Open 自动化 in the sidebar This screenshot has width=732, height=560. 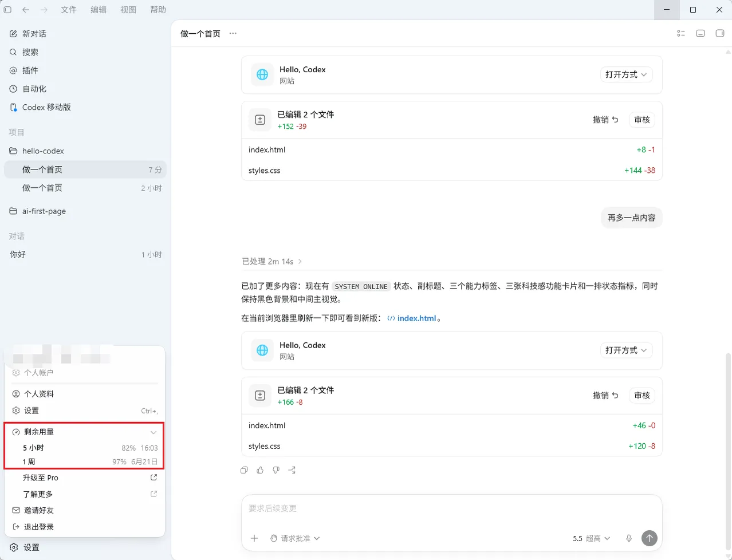coord(85,89)
